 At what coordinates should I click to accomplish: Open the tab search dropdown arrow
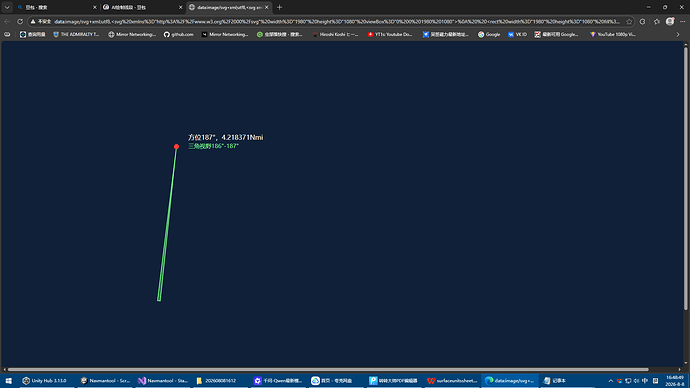7,7
